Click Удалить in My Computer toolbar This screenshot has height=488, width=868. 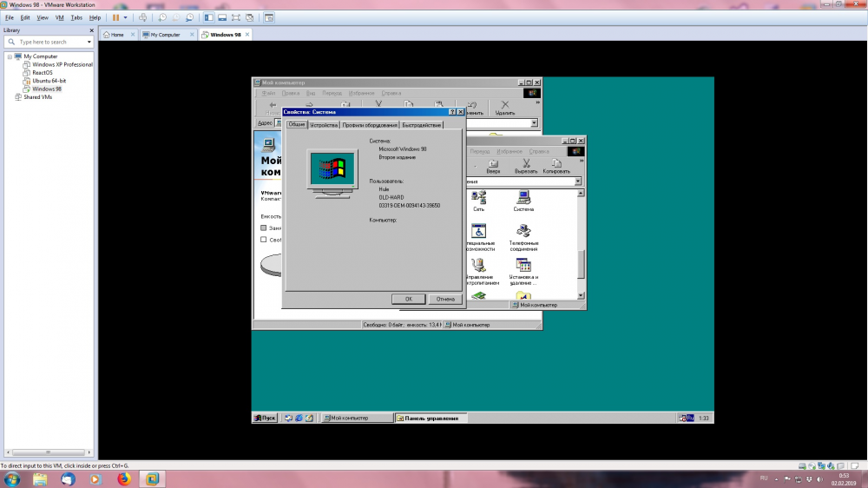pyautogui.click(x=505, y=108)
